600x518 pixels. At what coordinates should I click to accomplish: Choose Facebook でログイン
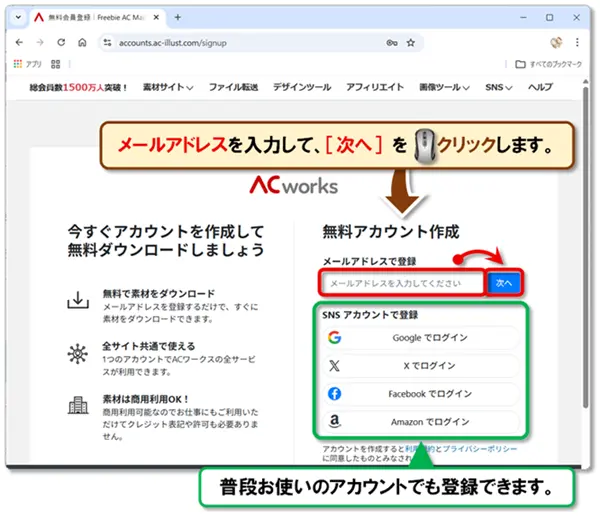point(421,394)
